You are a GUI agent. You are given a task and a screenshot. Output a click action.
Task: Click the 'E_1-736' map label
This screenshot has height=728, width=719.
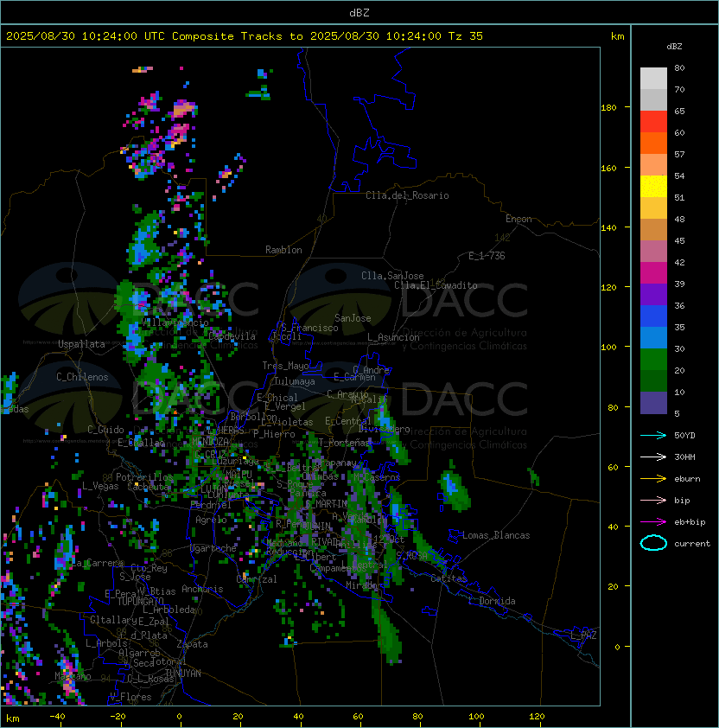pos(487,256)
